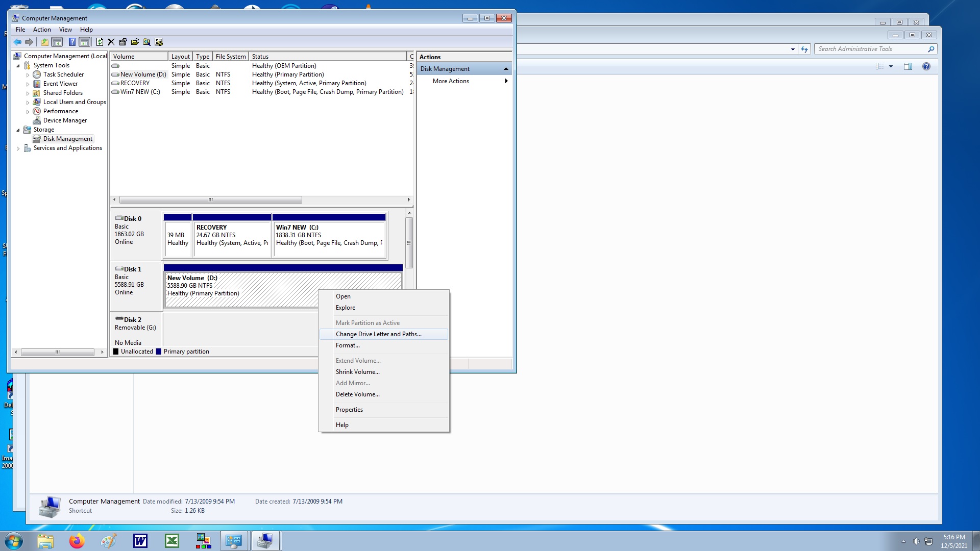Click the Volume column header

point(139,57)
